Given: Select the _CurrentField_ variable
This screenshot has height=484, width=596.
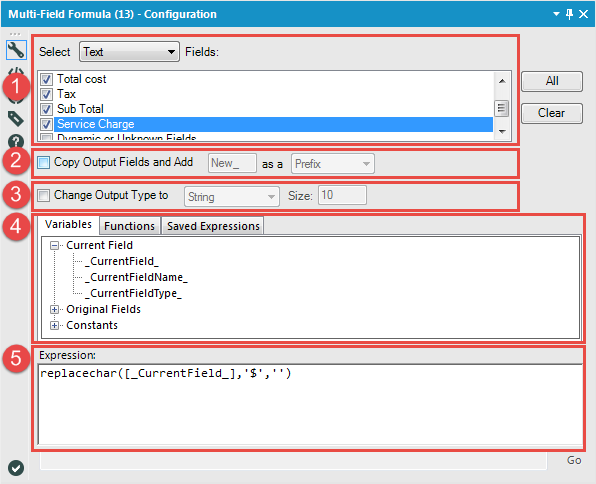Looking at the screenshot, I should pyautogui.click(x=122, y=262).
